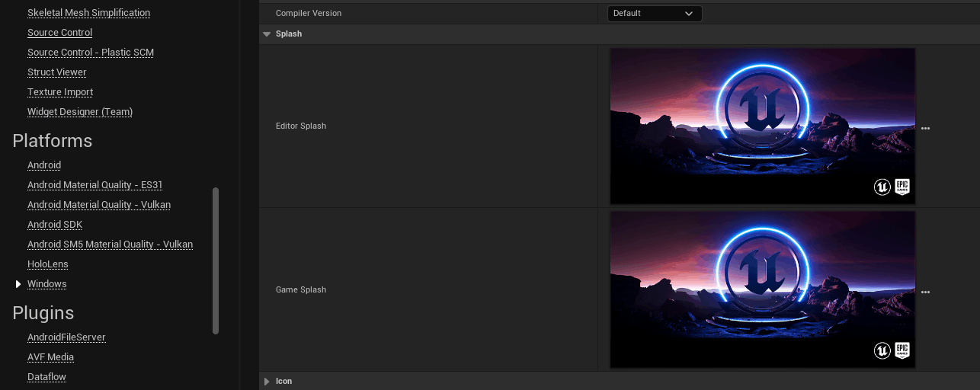Select the Android platform settings
Image resolution: width=980 pixels, height=390 pixels.
tap(44, 165)
